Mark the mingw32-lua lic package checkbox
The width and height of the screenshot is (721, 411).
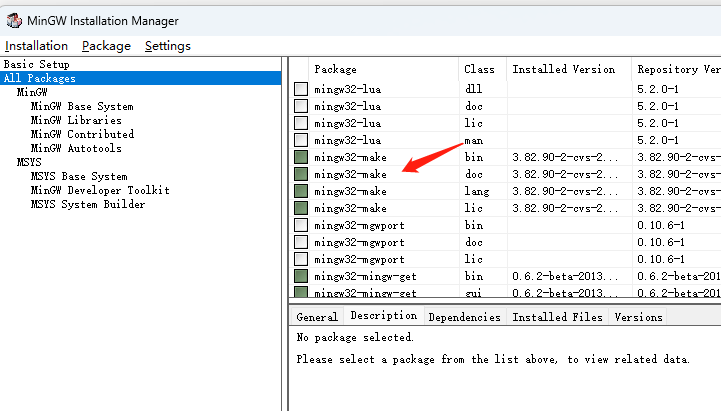301,123
